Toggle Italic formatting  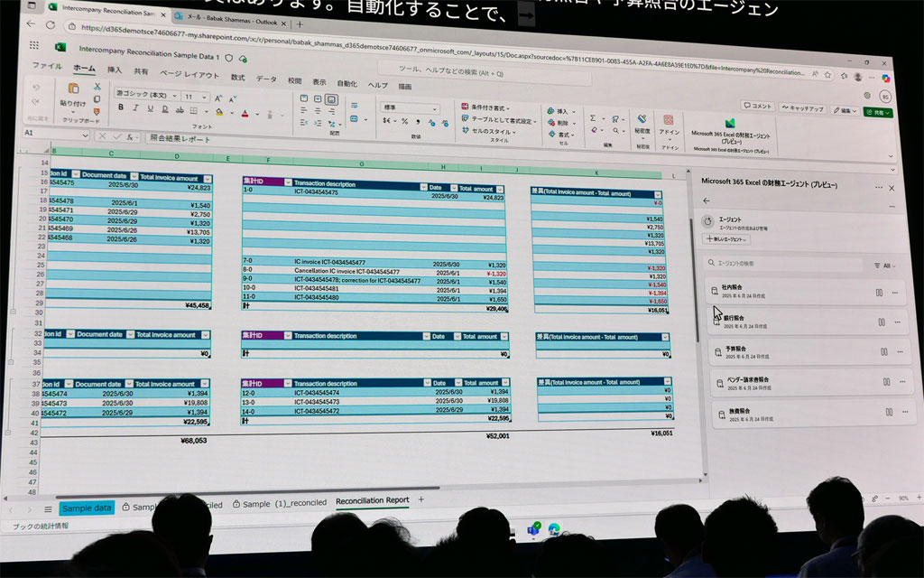(x=135, y=108)
